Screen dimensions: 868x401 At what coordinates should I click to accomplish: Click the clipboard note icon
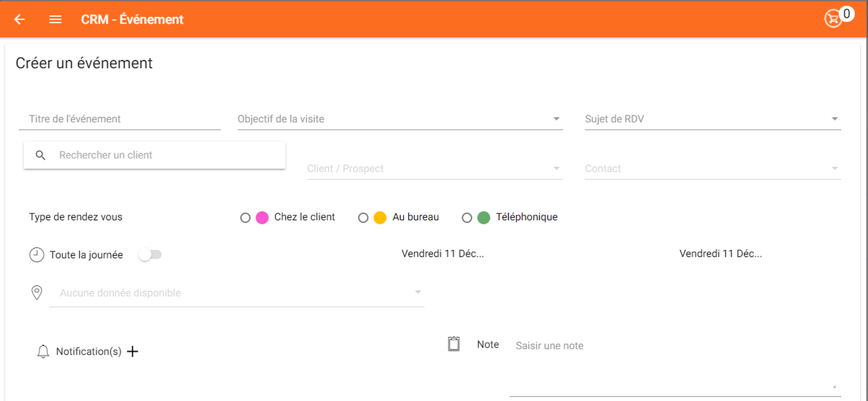[x=454, y=344]
